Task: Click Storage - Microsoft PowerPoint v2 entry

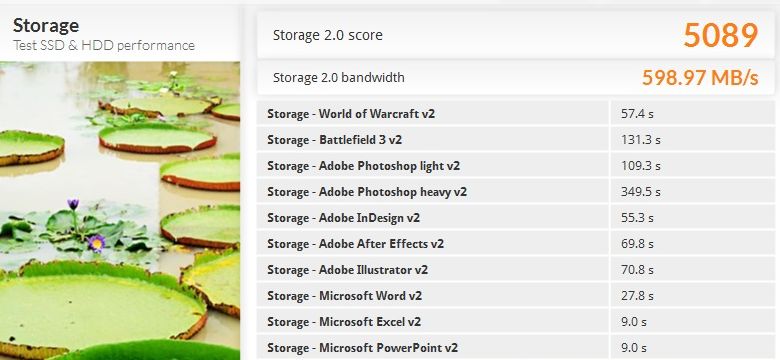Action: click(x=516, y=348)
